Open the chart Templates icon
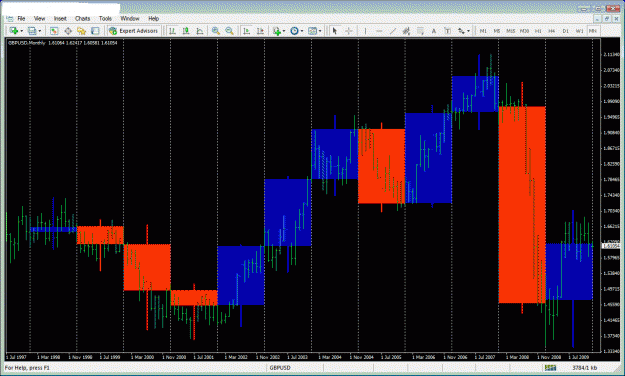 tap(312, 31)
